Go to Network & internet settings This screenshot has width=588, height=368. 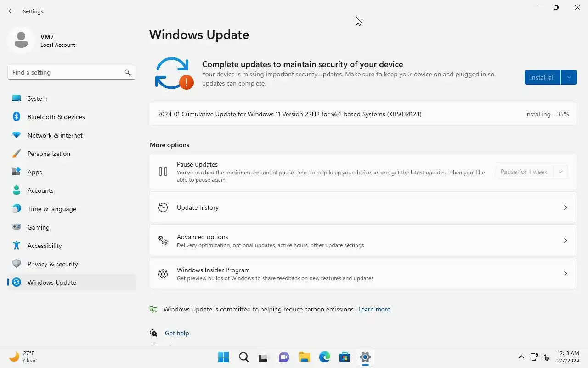(x=72, y=135)
